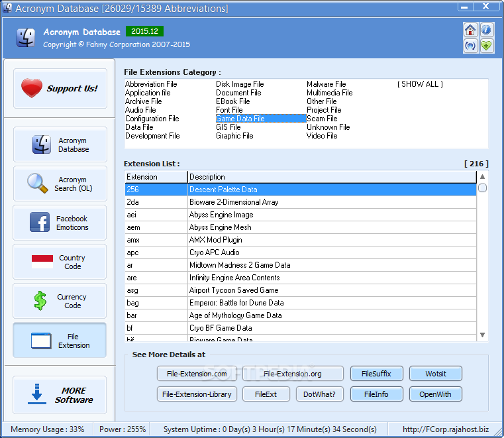Click extension list scroll down arrow

click(482, 335)
